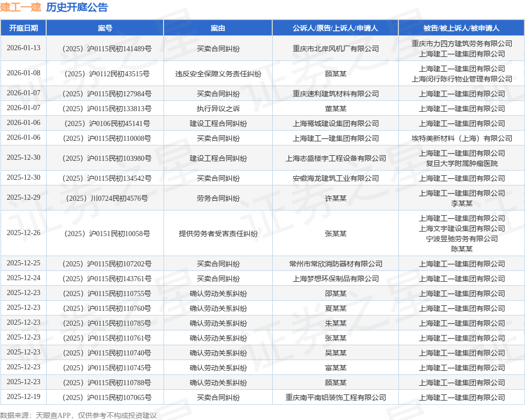525x420 pixels.
Task: Click the 案由 column header
Action: [x=218, y=28]
